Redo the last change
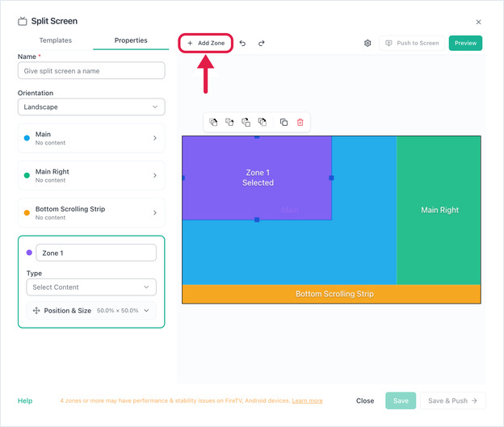The image size is (504, 427). pyautogui.click(x=262, y=43)
